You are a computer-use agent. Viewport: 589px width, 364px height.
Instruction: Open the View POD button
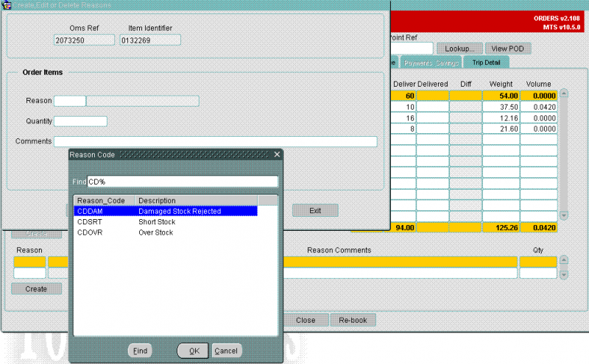pyautogui.click(x=507, y=49)
